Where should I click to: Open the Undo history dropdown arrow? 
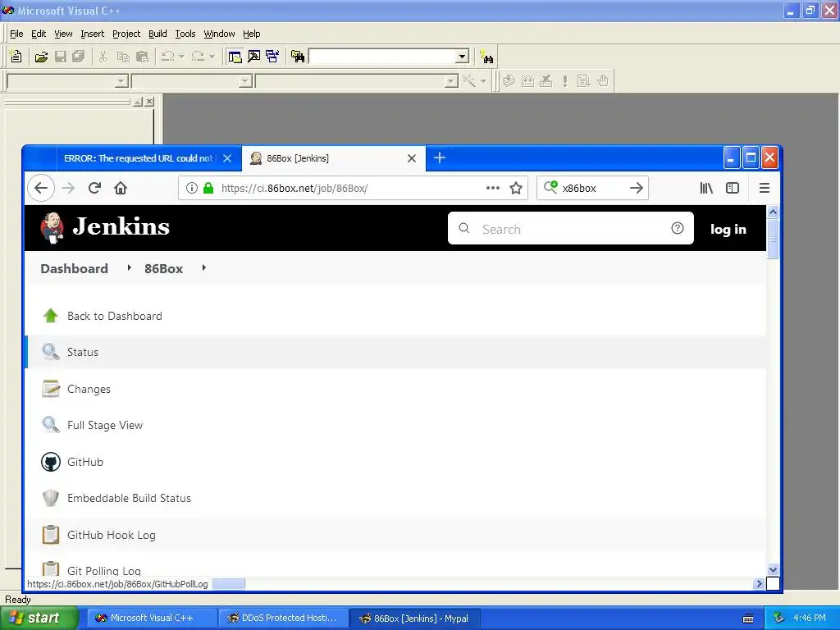tap(181, 57)
